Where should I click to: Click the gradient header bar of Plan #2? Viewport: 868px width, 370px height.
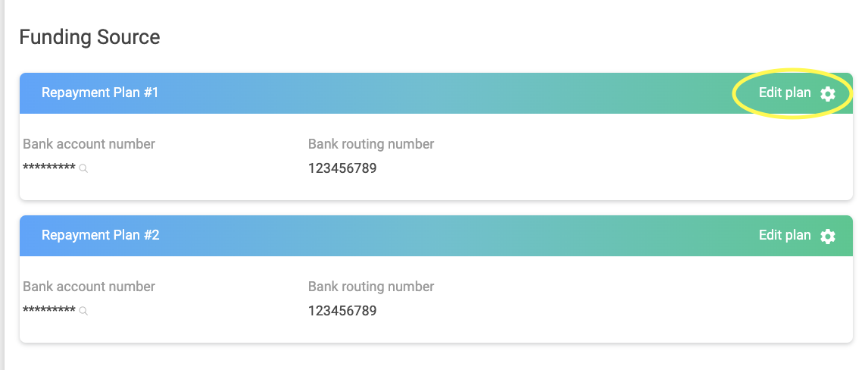pos(454,236)
